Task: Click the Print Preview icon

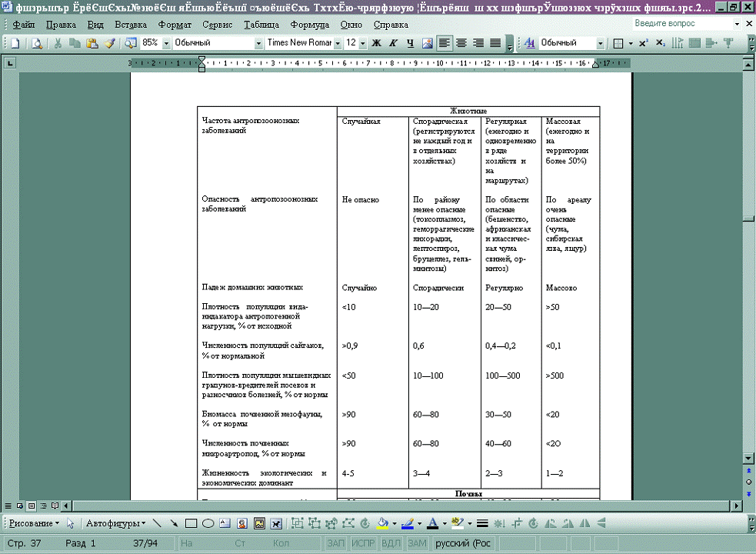Action: coord(37,43)
